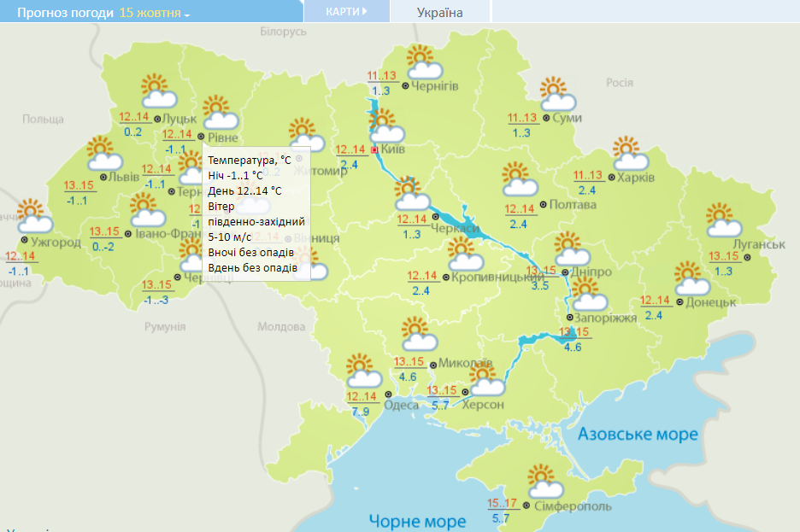Viewport: 800px width, 532px height.
Task: Click the Кропивницький city label
Action: (497, 278)
